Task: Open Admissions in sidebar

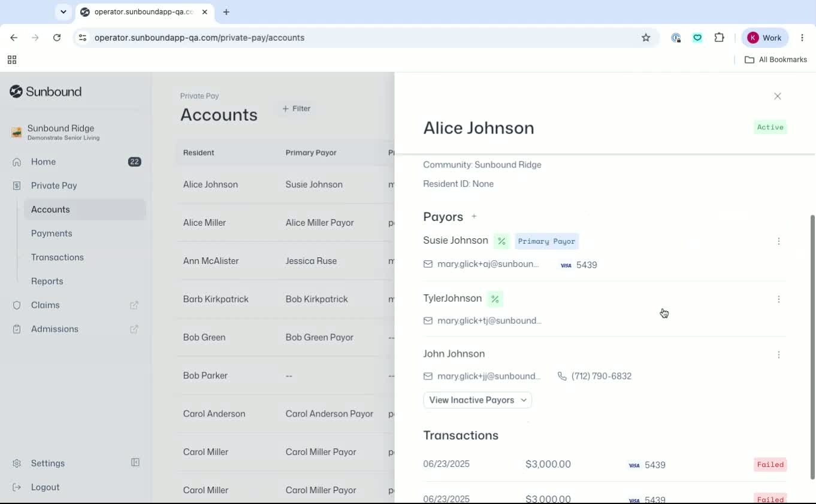Action: 55,329
